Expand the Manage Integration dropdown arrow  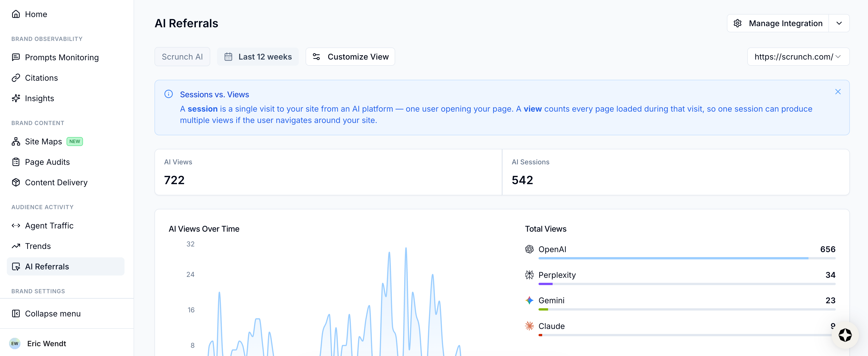point(839,23)
